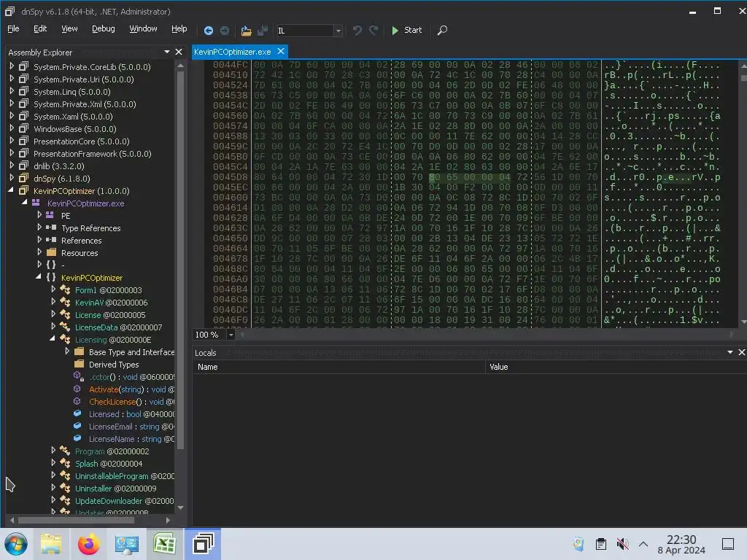Click the KevinAV class icon
747x560 pixels.
[65, 302]
